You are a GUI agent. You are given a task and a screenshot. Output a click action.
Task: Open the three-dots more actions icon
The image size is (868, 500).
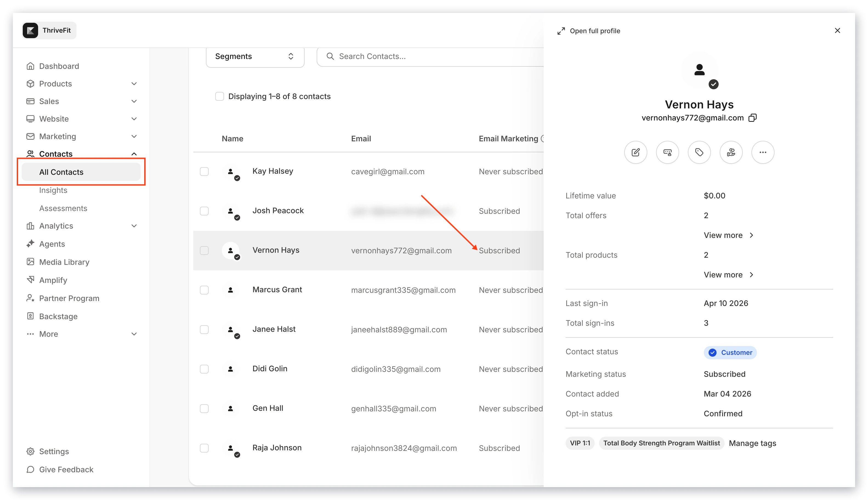[763, 152]
